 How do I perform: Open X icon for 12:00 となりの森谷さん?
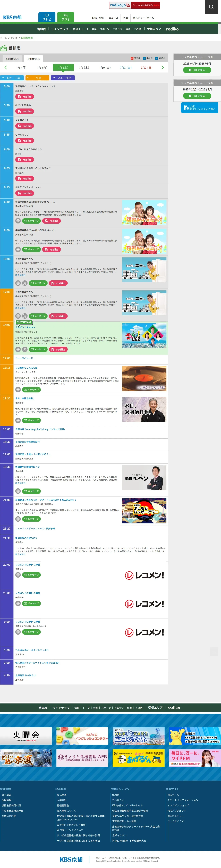(x=25, y=316)
